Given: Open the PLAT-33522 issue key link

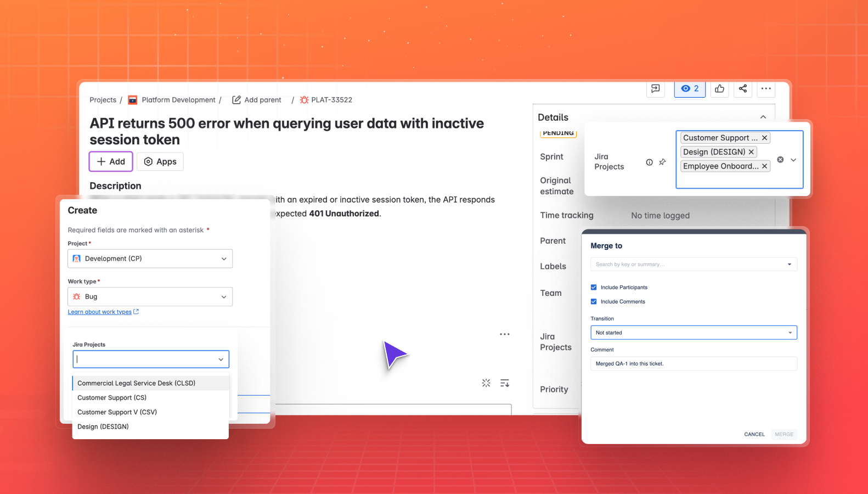Looking at the screenshot, I should tap(331, 100).
